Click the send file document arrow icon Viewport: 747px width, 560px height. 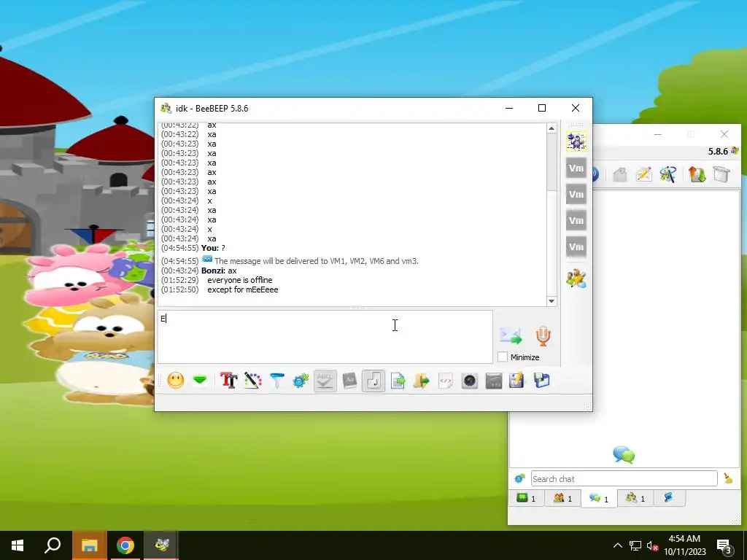(398, 381)
